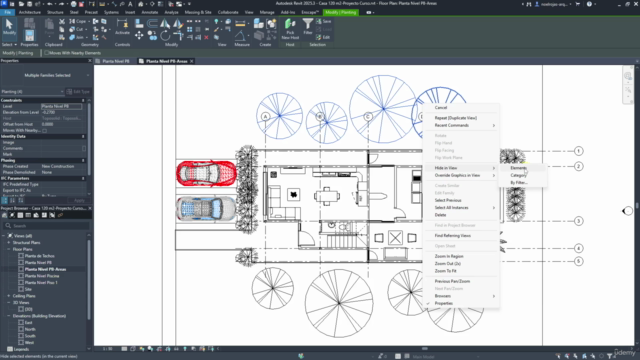640x360 pixels.
Task: Click the Pick New Host button
Action: 290,29
